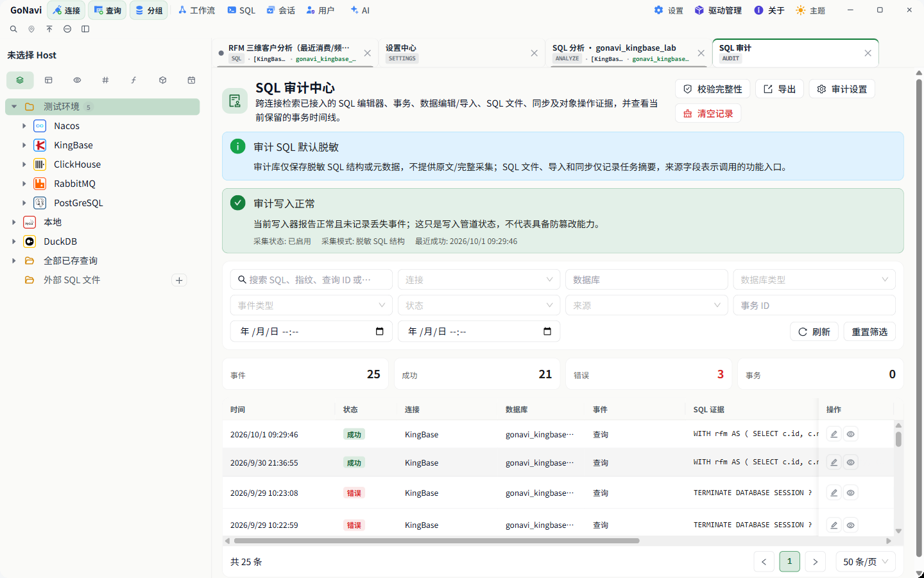Open the AI menu item
The height and width of the screenshot is (578, 924).
click(x=360, y=10)
